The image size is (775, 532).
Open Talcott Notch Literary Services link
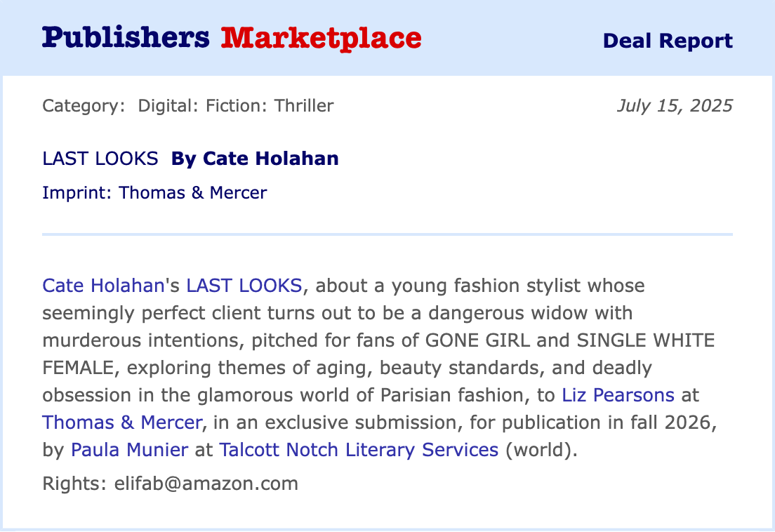pyautogui.click(x=359, y=450)
